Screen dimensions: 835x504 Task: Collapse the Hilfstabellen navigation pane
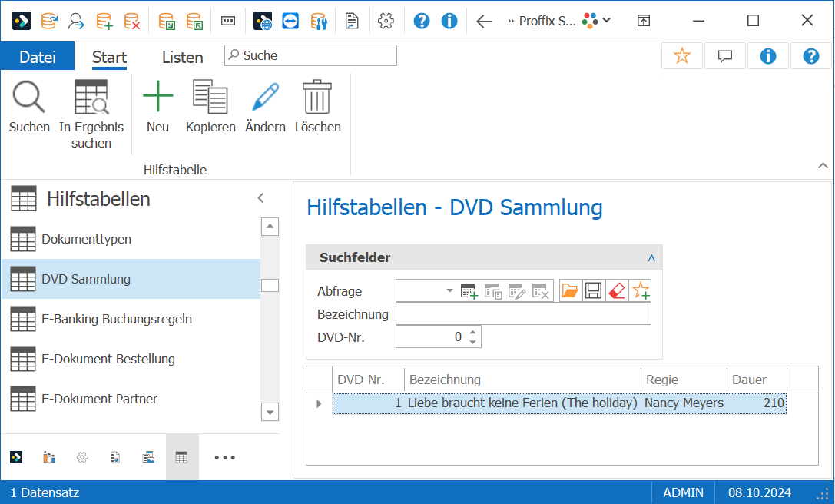(261, 198)
